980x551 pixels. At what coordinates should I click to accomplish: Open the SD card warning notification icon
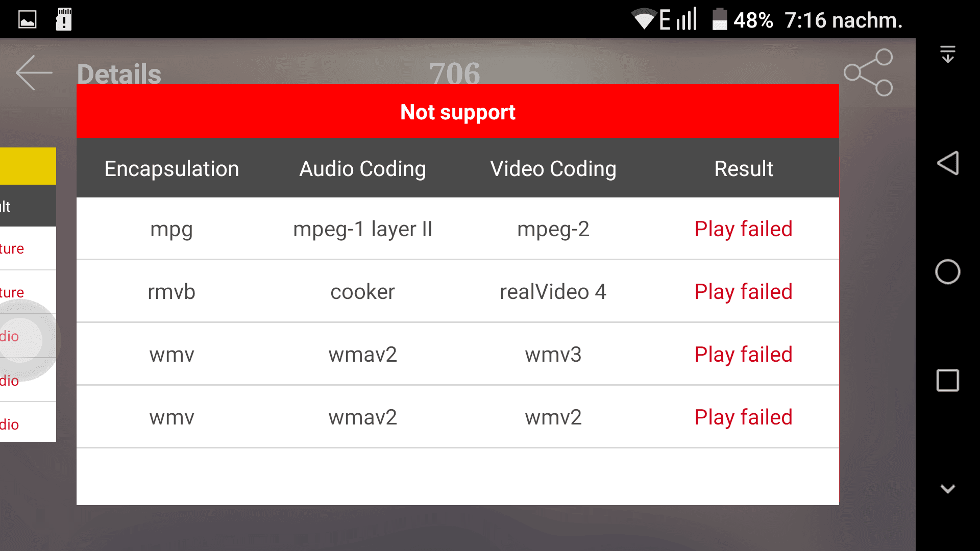coord(64,19)
